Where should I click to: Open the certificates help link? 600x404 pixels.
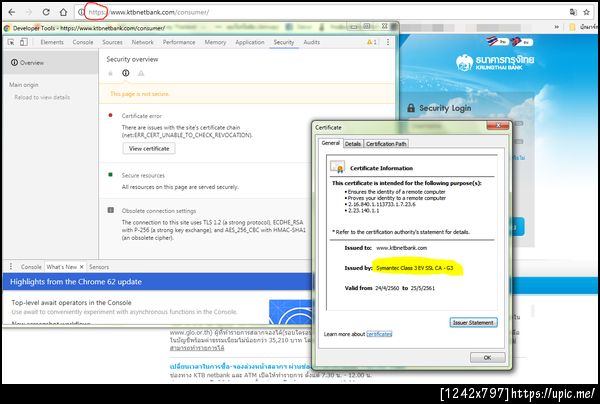tap(379, 334)
